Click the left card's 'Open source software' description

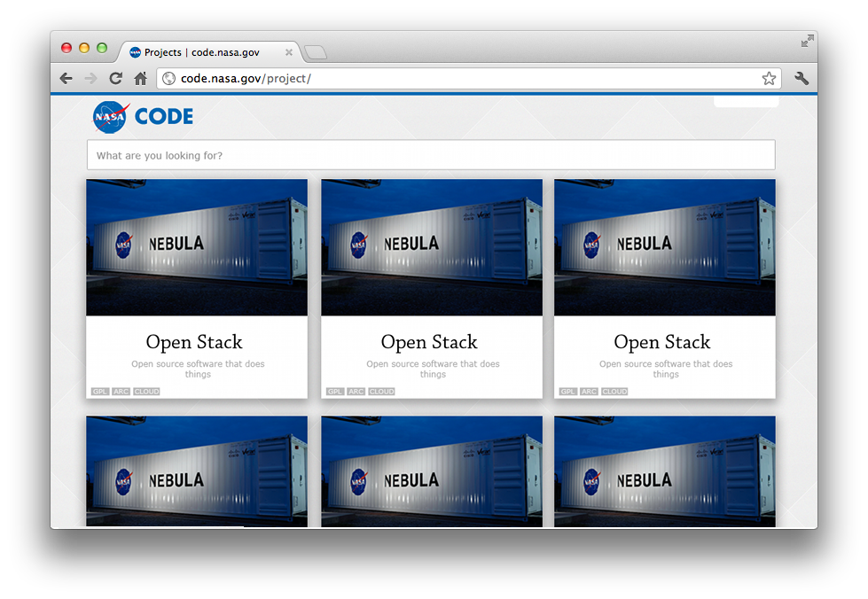[x=198, y=369]
